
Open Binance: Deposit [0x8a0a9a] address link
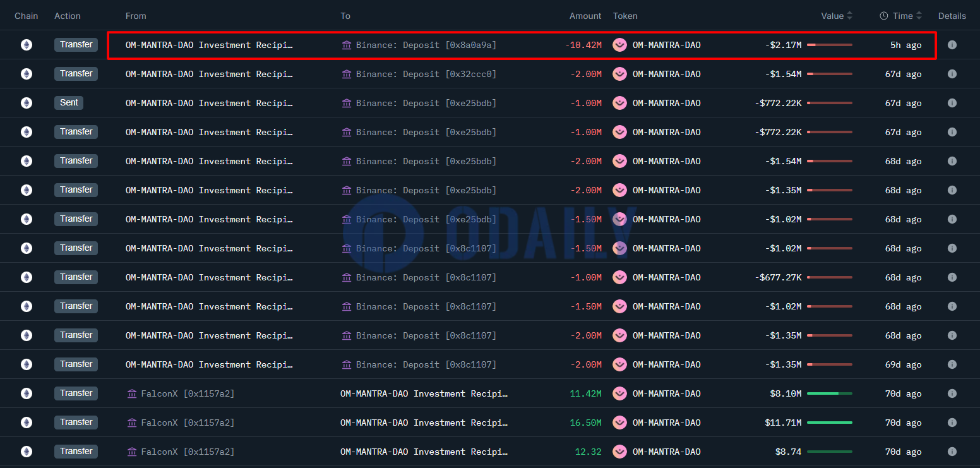(426, 45)
